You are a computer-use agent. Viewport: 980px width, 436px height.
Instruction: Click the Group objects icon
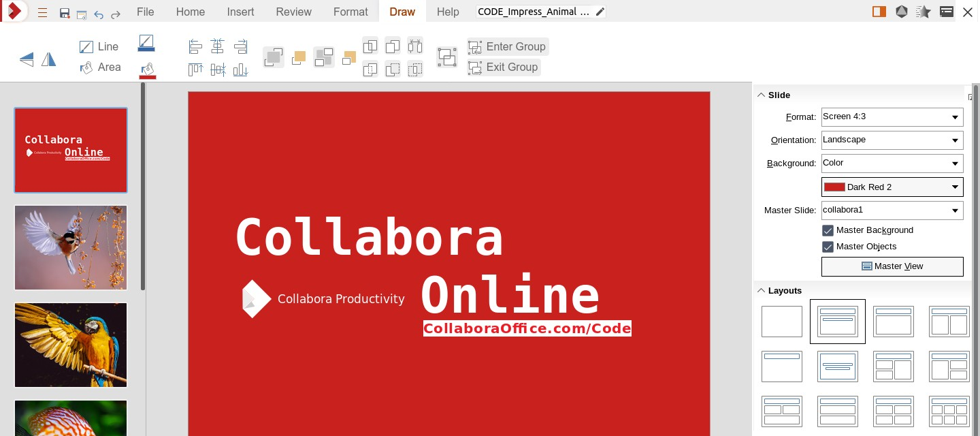click(x=447, y=57)
